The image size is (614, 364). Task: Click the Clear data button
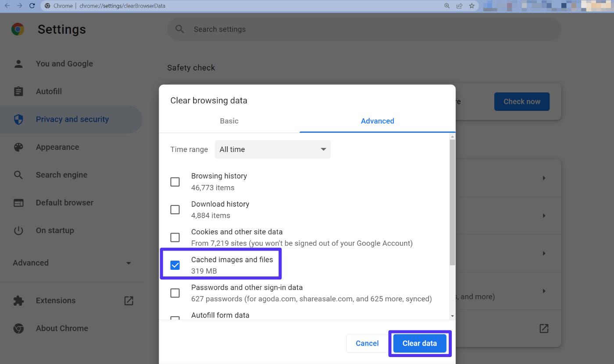coord(419,343)
